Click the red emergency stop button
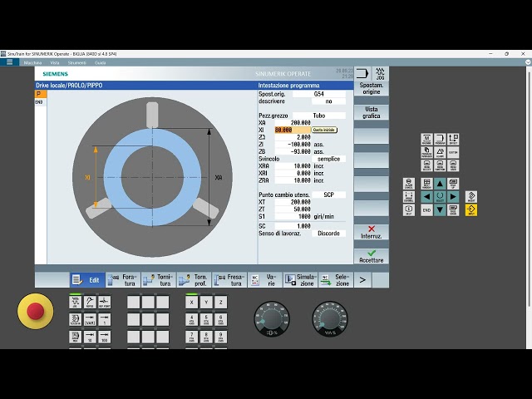This screenshot has width=532, height=399. [x=35, y=311]
